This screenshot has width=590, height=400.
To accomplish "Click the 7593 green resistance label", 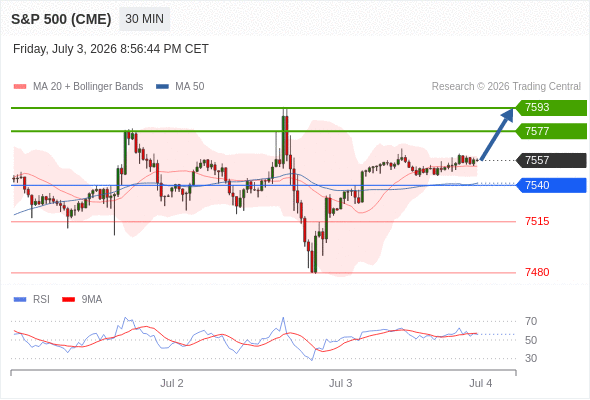I will (x=551, y=108).
